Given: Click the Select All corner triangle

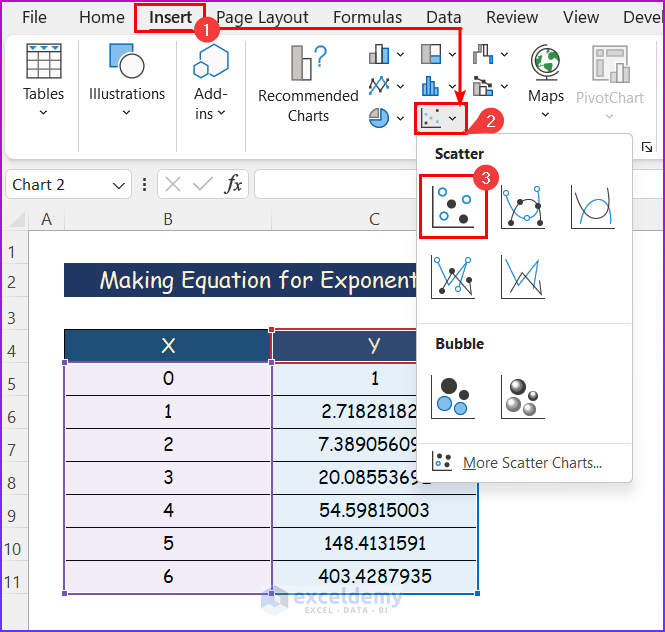Looking at the screenshot, I should pyautogui.click(x=17, y=220).
